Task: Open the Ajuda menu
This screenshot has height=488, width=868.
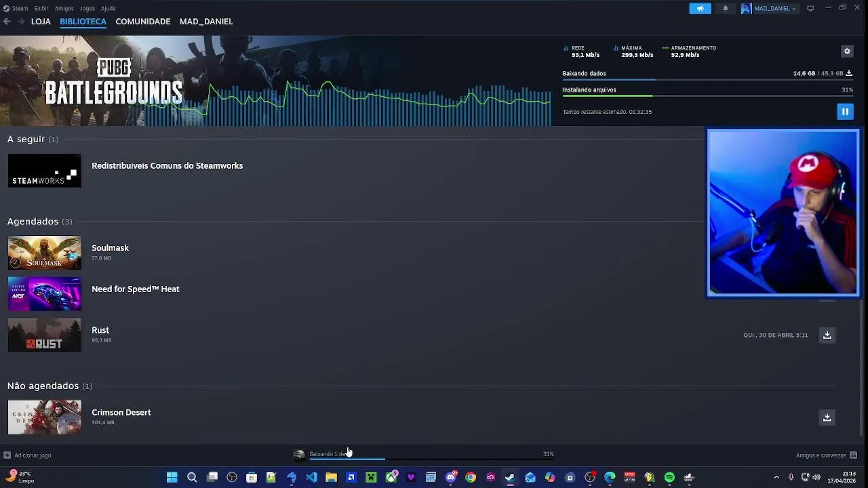Action: pos(108,8)
